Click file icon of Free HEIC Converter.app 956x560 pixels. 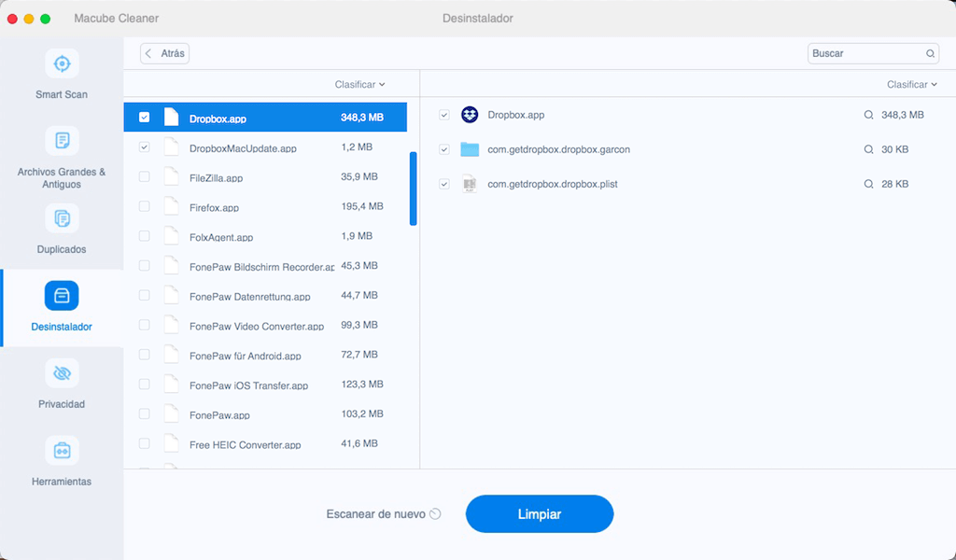[172, 443]
